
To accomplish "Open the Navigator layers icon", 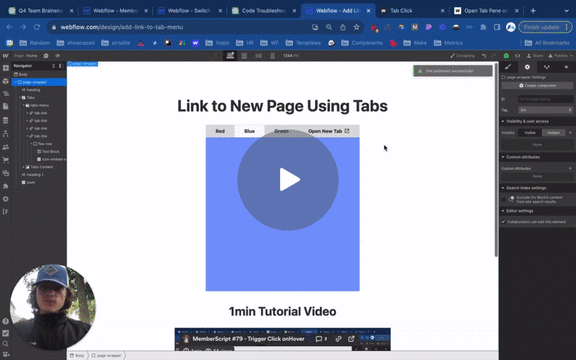I will click(6, 94).
